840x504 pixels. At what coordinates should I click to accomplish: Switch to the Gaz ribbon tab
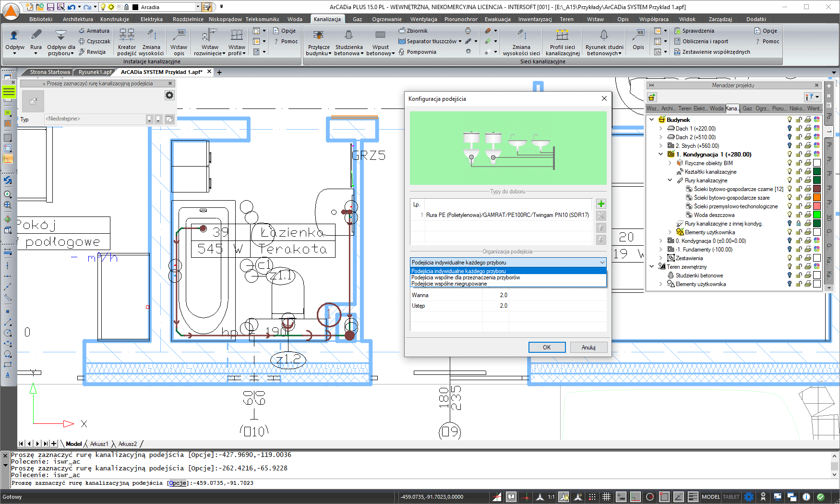click(358, 19)
